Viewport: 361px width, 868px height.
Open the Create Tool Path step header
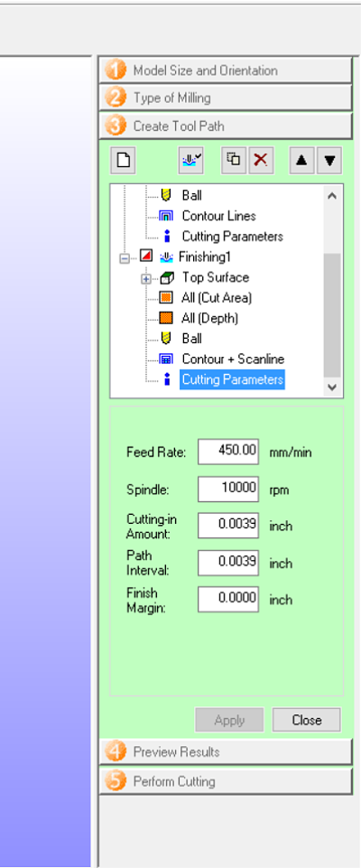[x=226, y=126]
